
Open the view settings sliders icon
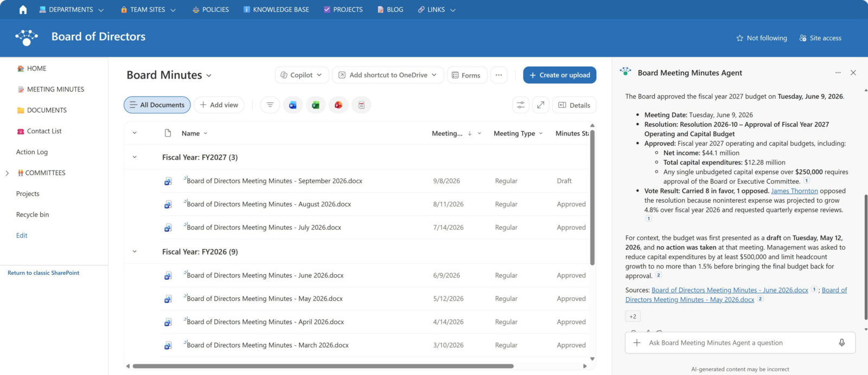pos(521,105)
